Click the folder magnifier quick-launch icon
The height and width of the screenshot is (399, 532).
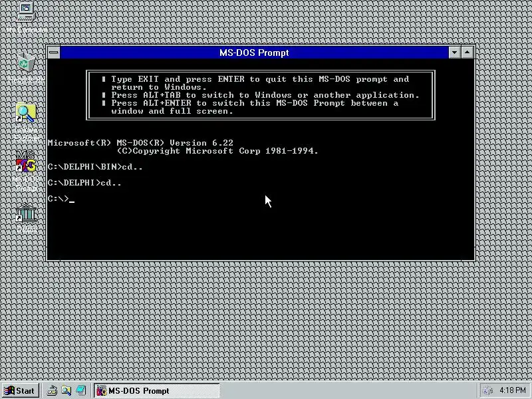66,390
